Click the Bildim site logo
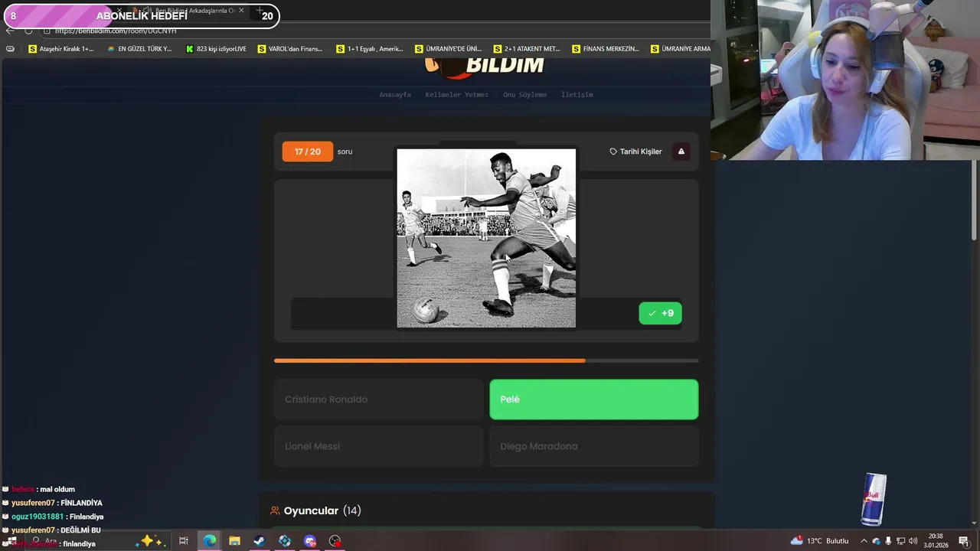Screen dimensions: 980x551 [x=486, y=67]
